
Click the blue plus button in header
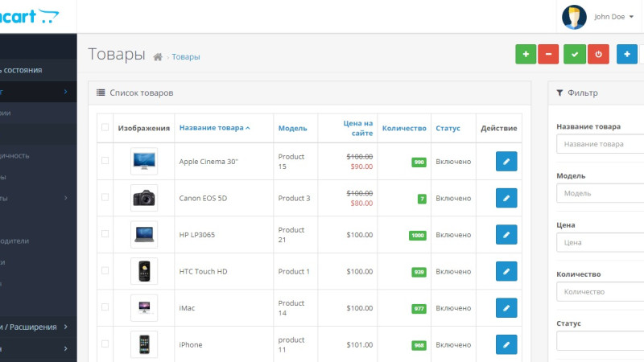pos(627,54)
